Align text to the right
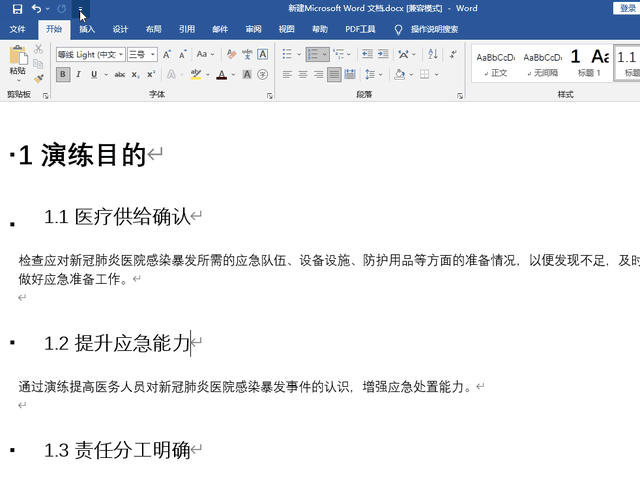 pos(318,74)
